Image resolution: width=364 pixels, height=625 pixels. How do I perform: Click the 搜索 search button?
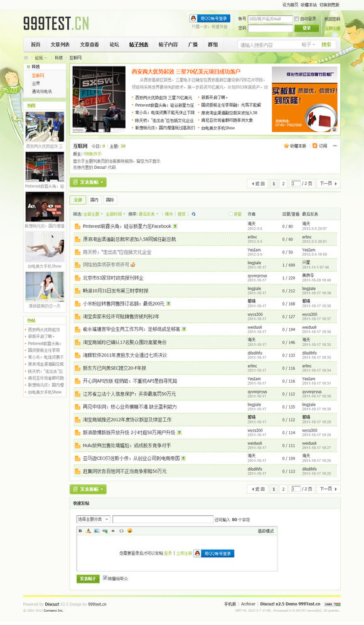326,45
